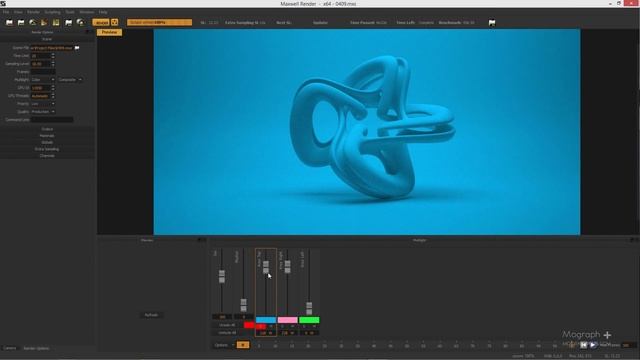The height and width of the screenshot is (360, 640).
Task: Click the red swatch beside Unmute All
Action: [249, 325]
